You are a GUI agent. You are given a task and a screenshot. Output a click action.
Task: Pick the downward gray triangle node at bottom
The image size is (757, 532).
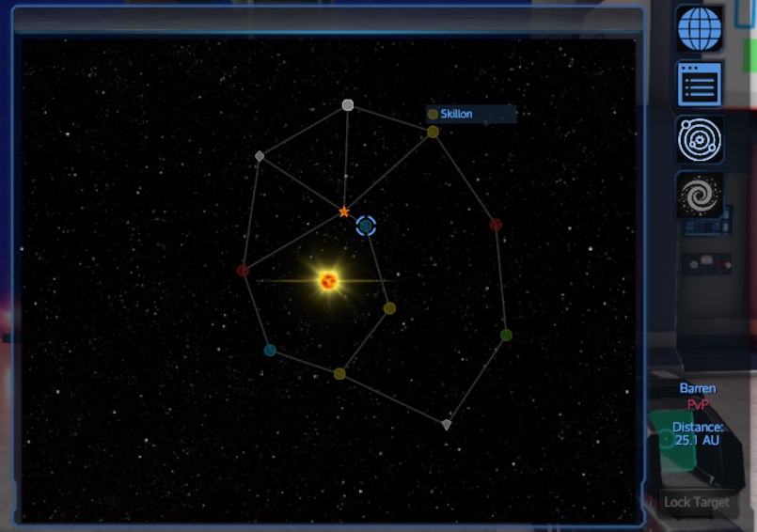point(447,425)
